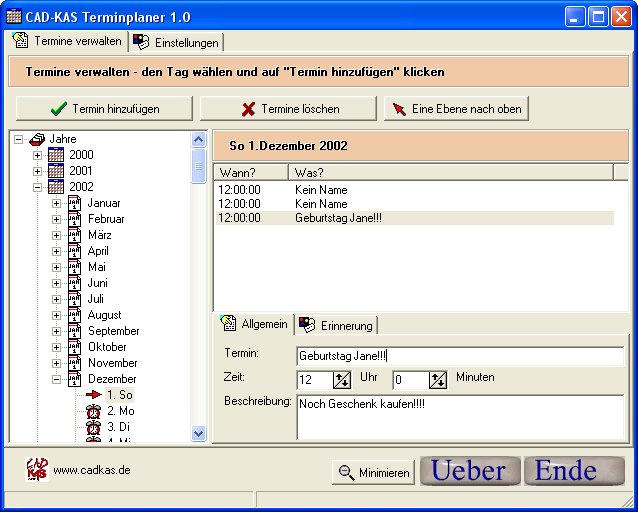Switch to the Einstellungen tab
Image resolution: width=638 pixels, height=512 pixels.
176,42
